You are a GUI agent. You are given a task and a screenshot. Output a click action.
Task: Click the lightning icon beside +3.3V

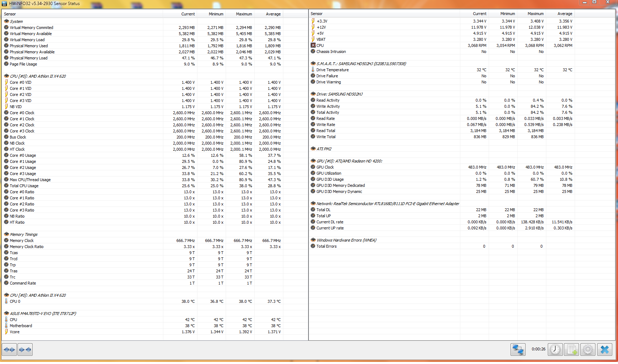click(313, 21)
